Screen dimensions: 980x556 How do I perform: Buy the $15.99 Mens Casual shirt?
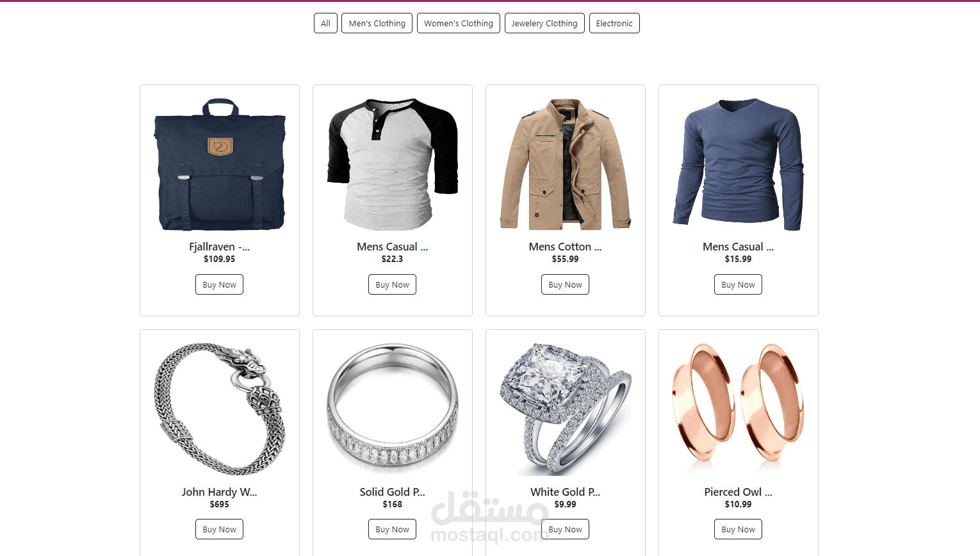(x=738, y=284)
